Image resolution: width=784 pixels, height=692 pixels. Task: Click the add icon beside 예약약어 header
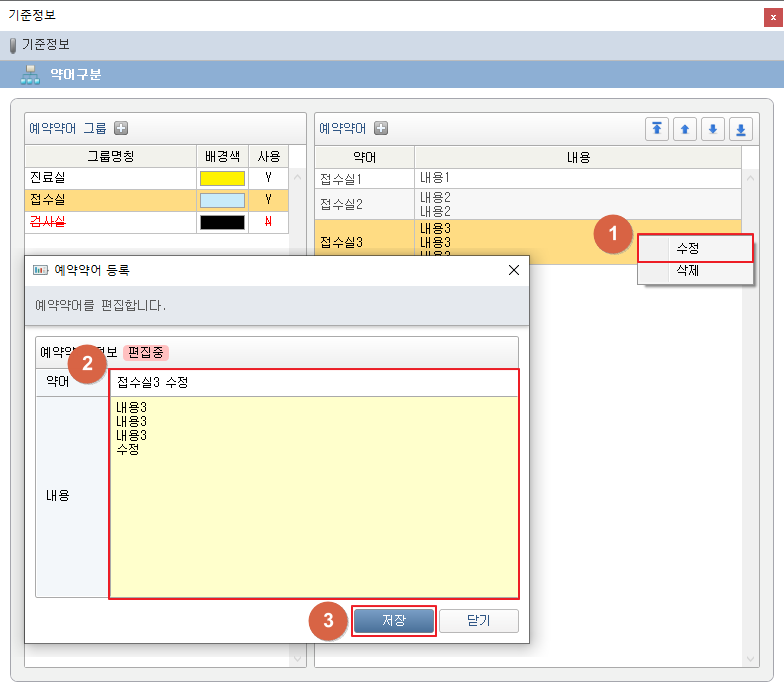pos(381,128)
